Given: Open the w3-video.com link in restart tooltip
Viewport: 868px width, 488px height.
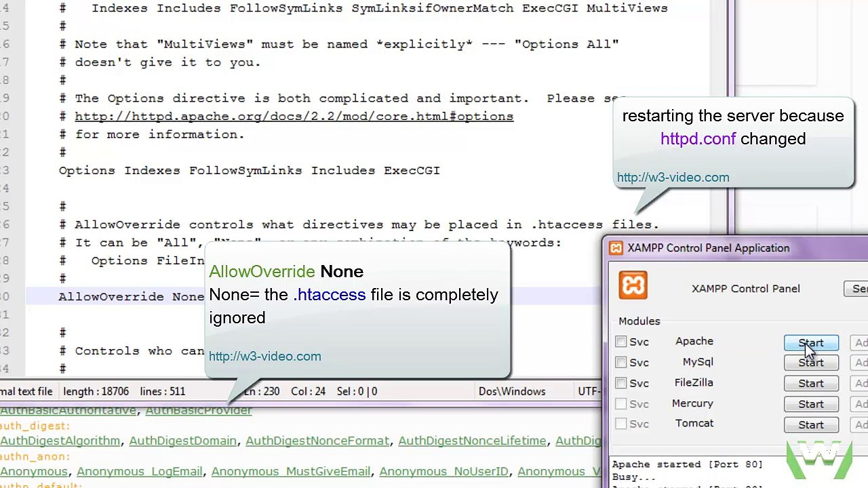Looking at the screenshot, I should click(x=673, y=178).
